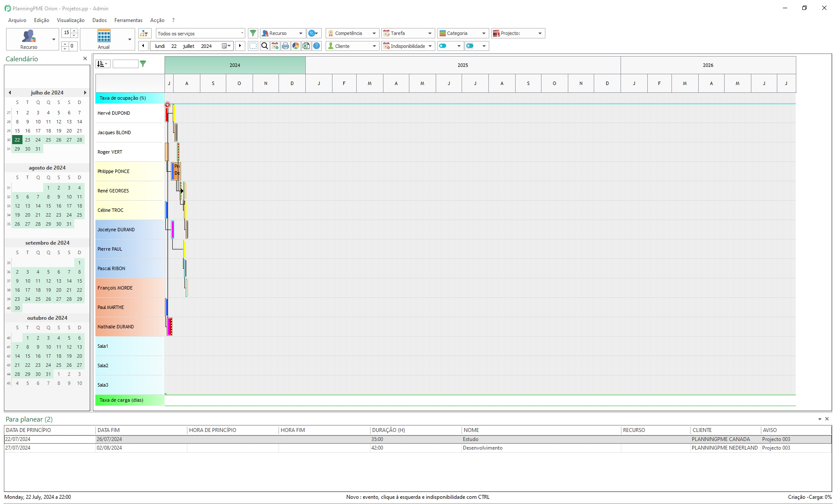Open the Arquivo menu
The image size is (836, 504).
[x=17, y=20]
